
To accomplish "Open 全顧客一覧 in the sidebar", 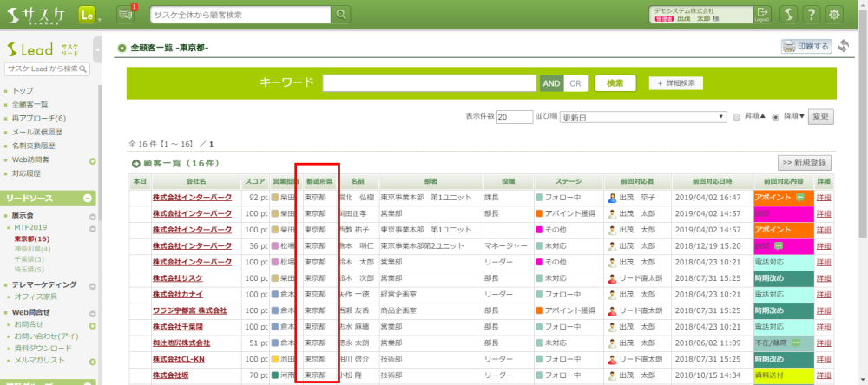I will pyautogui.click(x=30, y=104).
